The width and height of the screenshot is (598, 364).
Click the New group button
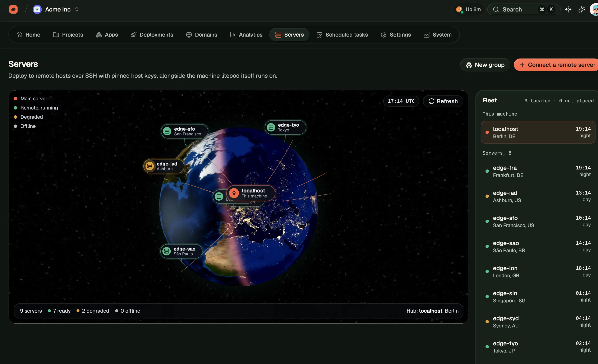click(x=485, y=65)
